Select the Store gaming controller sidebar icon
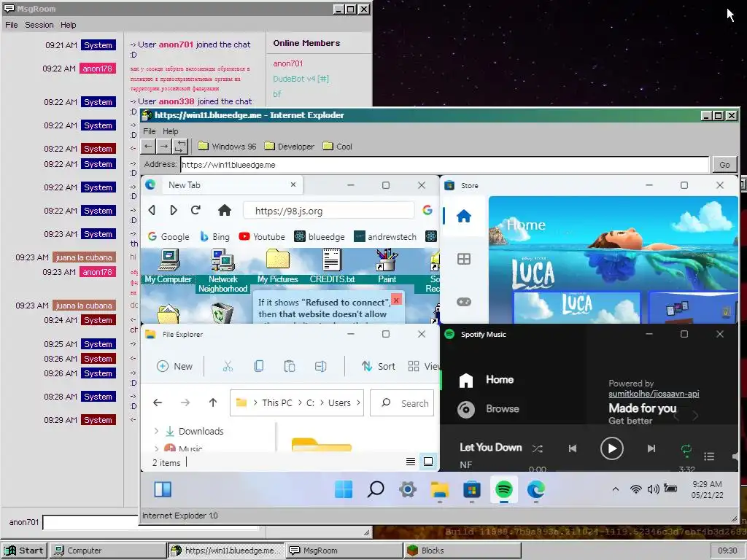The width and height of the screenshot is (747, 560). pyautogui.click(x=463, y=302)
